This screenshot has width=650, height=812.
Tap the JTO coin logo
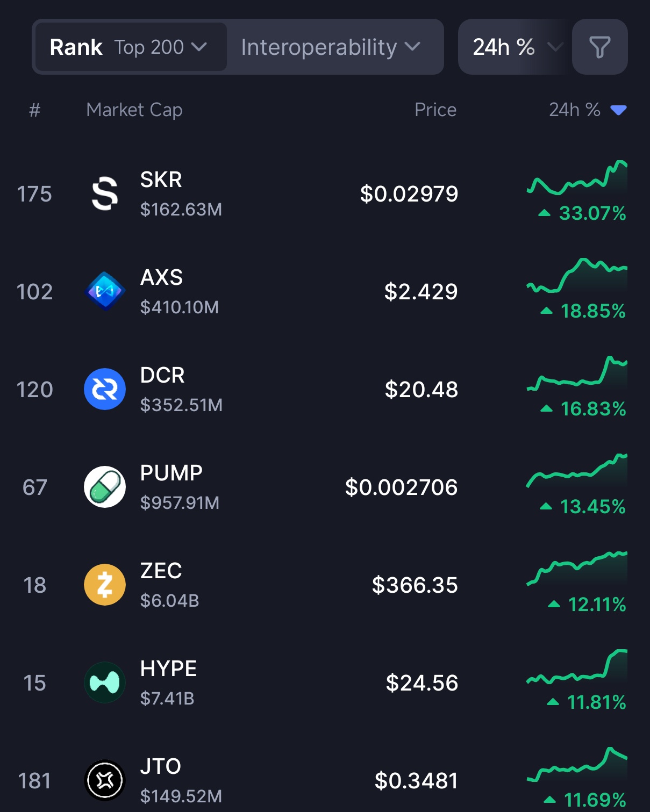[x=105, y=780]
